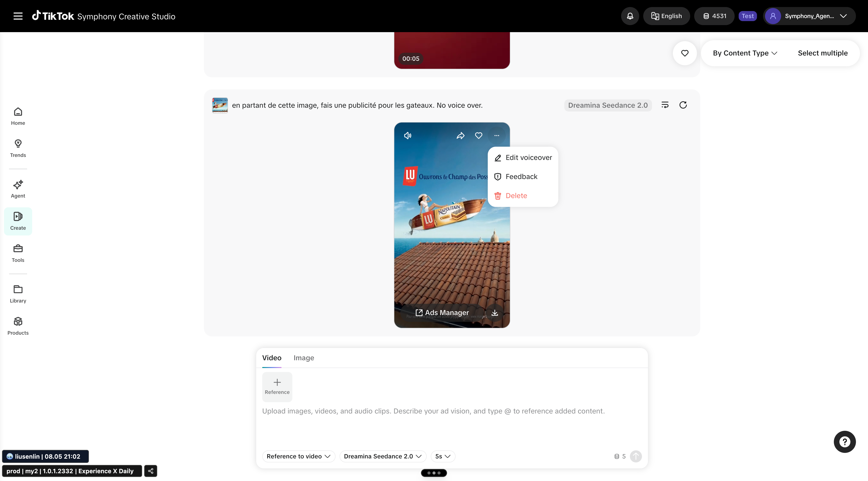Open the help question mark button
Screen dimensions: 868x481
coord(844,442)
